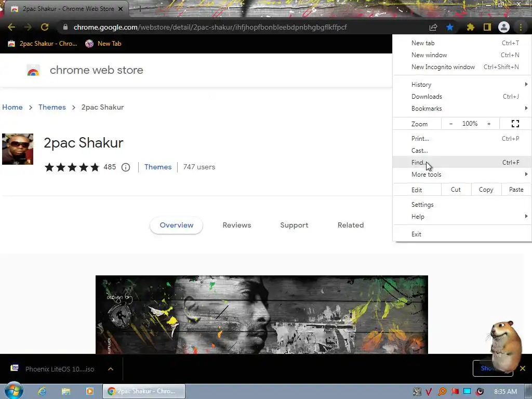Open the Extensions puzzle icon
Image resolution: width=532 pixels, height=399 pixels.
tap(470, 27)
